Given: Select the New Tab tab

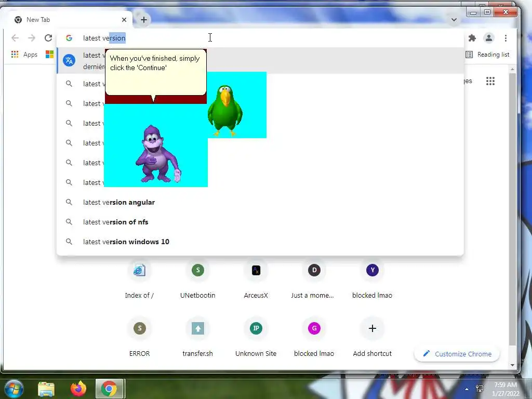Looking at the screenshot, I should tap(70, 20).
